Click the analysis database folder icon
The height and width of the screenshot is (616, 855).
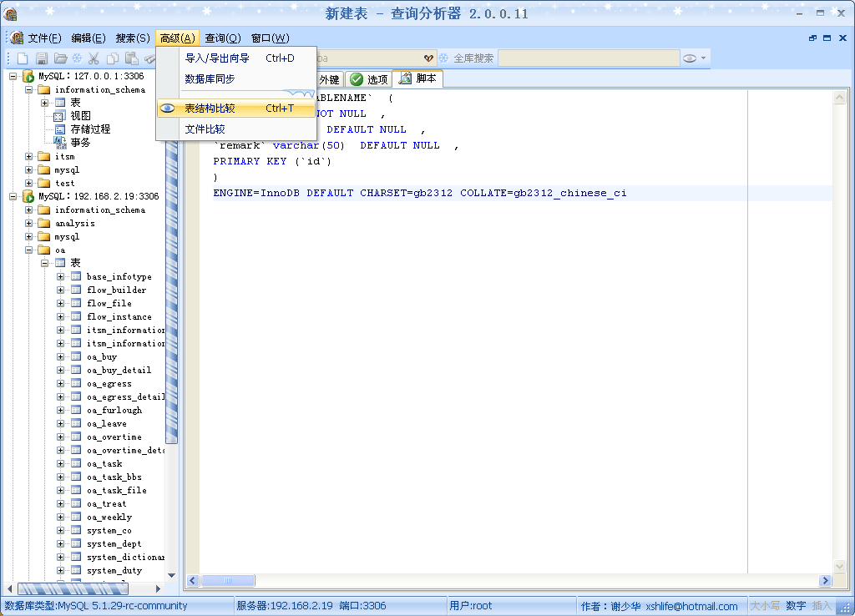[x=43, y=224]
